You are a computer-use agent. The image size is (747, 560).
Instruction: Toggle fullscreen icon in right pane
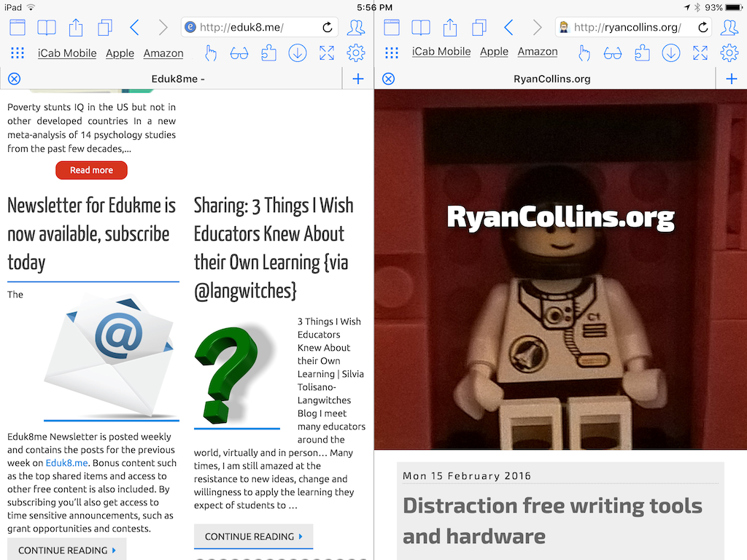[700, 52]
